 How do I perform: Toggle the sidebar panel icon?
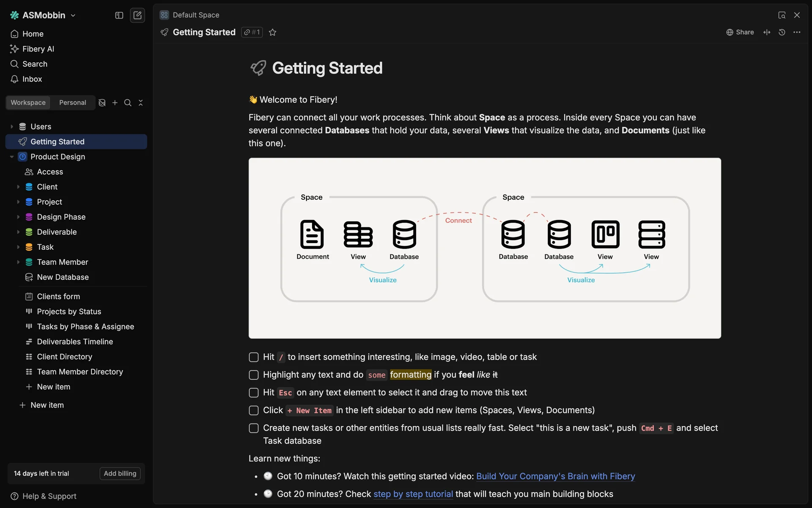(119, 15)
